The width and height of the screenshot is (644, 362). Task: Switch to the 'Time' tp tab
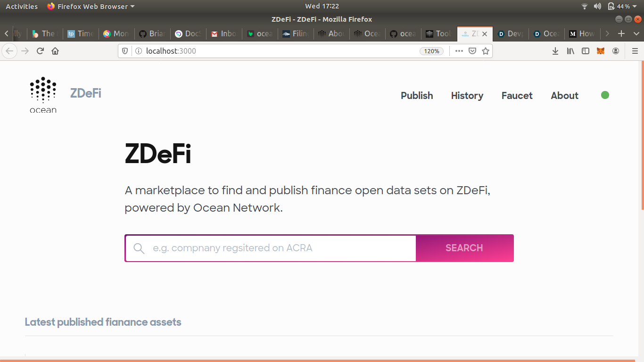pyautogui.click(x=81, y=33)
